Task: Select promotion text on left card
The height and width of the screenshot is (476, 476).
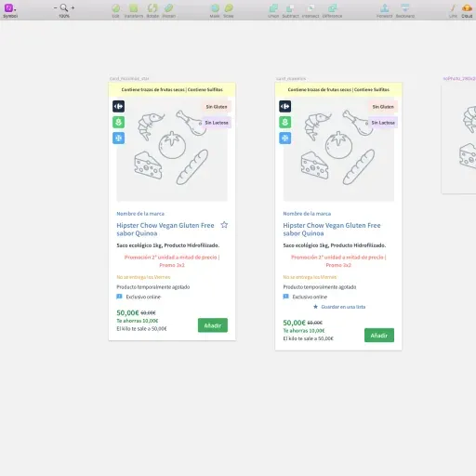Action: click(172, 261)
